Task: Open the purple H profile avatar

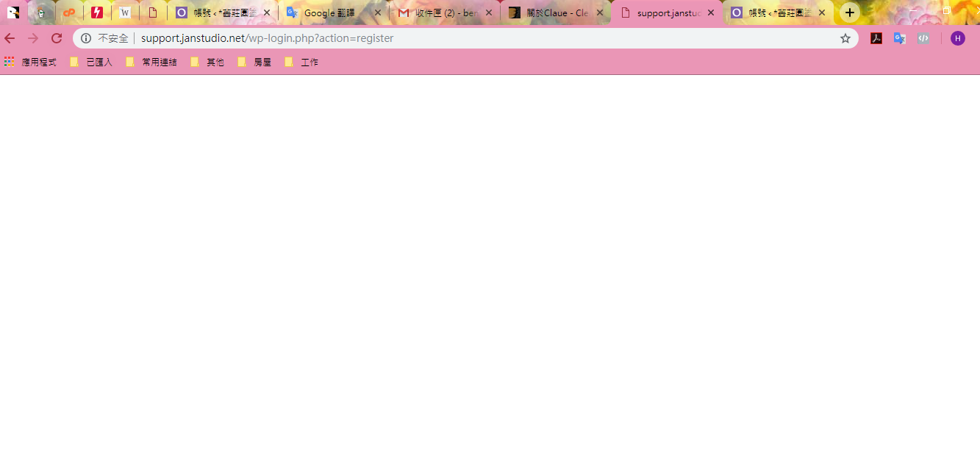Action: (957, 38)
